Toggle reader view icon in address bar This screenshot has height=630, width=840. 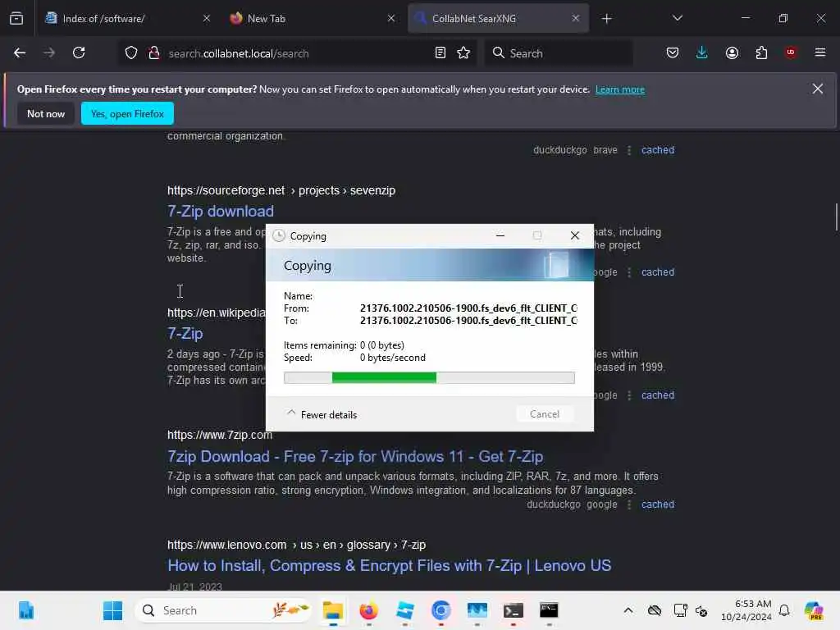(441, 52)
